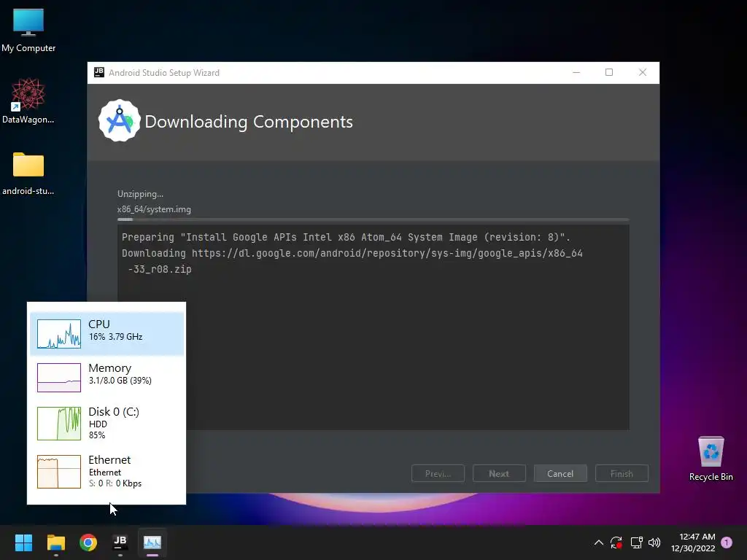Select the CPU performance item

[107, 334]
